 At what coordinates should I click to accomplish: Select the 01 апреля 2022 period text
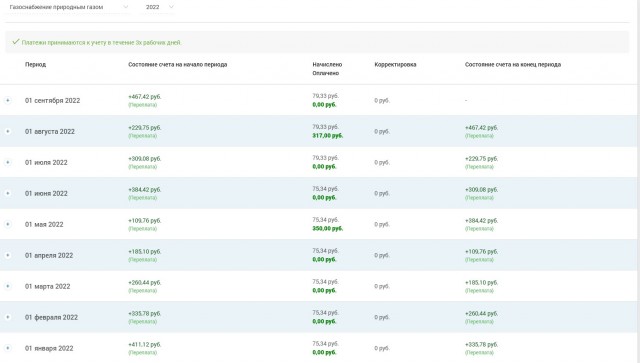49,255
